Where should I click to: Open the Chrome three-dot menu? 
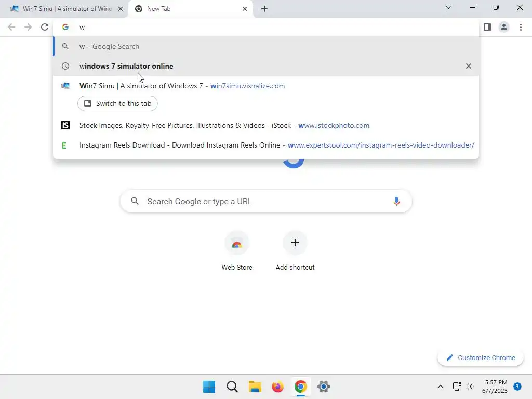tap(521, 27)
